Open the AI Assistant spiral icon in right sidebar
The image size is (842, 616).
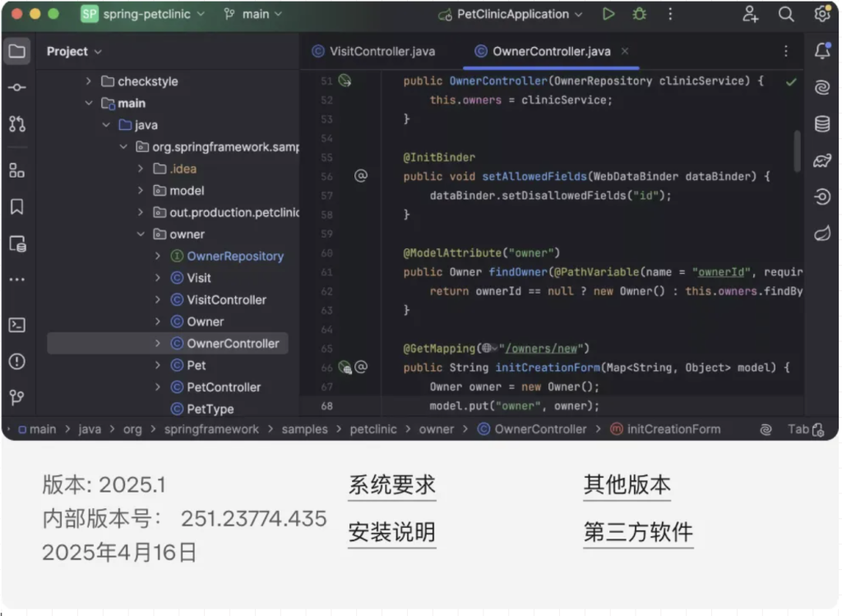[x=822, y=87]
